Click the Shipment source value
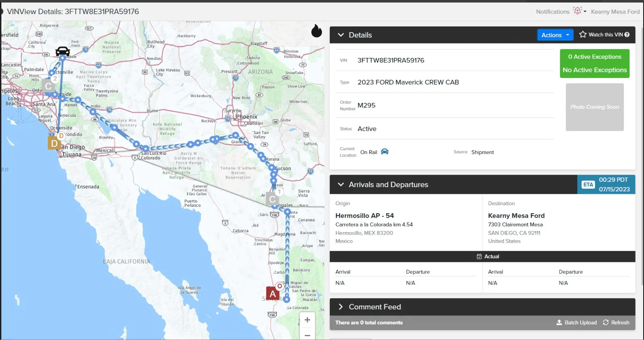The width and height of the screenshot is (644, 340). (x=482, y=152)
